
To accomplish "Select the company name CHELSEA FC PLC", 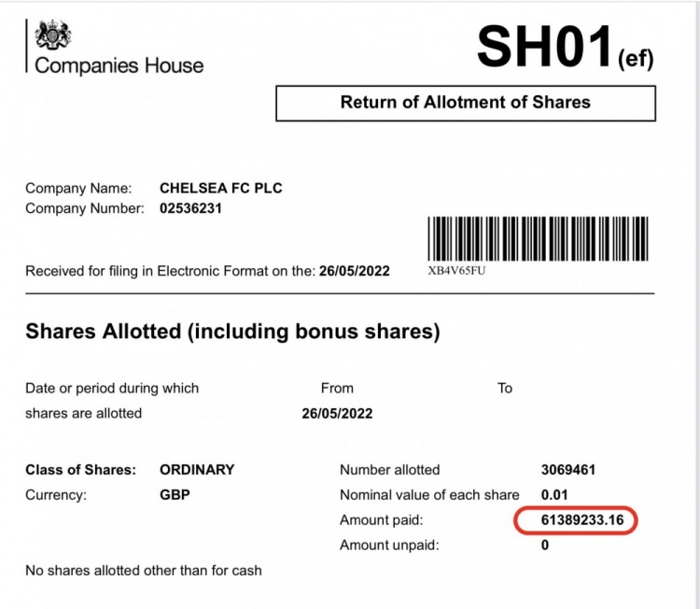I will (221, 188).
